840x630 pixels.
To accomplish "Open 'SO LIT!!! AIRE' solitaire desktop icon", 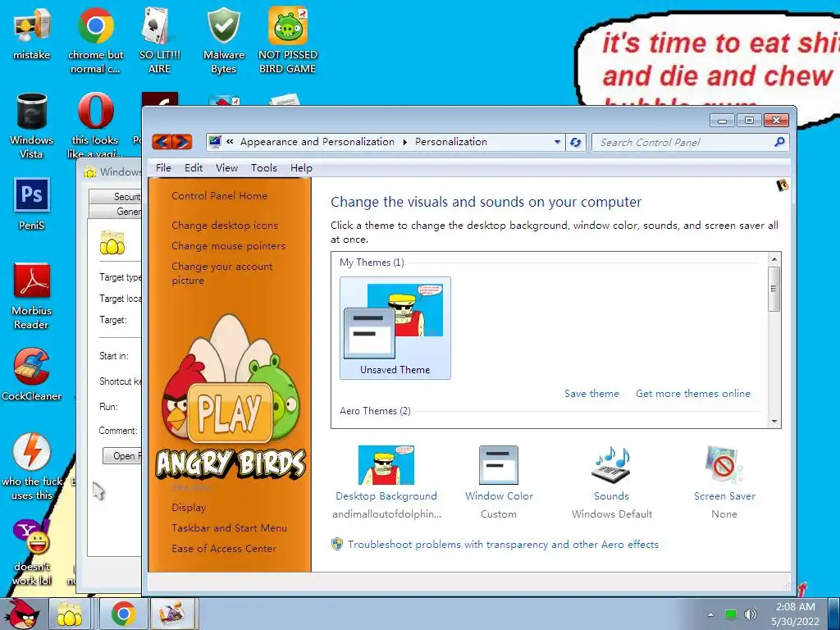I will pos(159,40).
